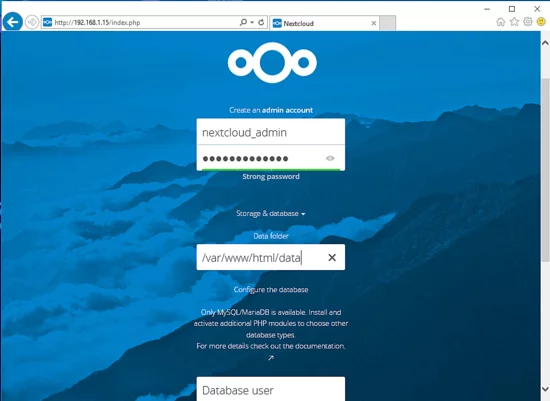Click the Database user input field
550x401 pixels.
point(271,389)
